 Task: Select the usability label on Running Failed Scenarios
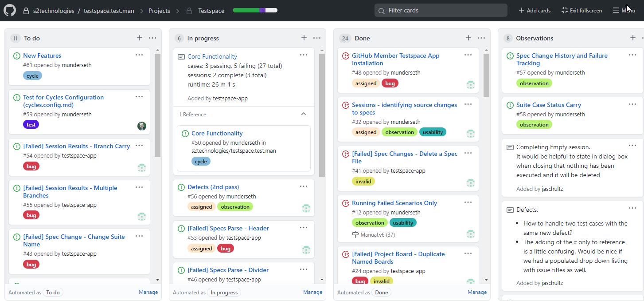click(403, 223)
